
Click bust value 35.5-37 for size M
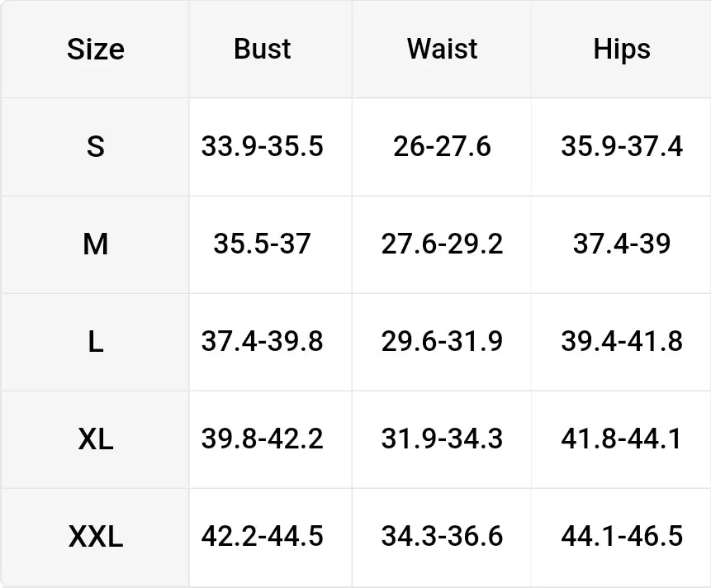(x=262, y=244)
